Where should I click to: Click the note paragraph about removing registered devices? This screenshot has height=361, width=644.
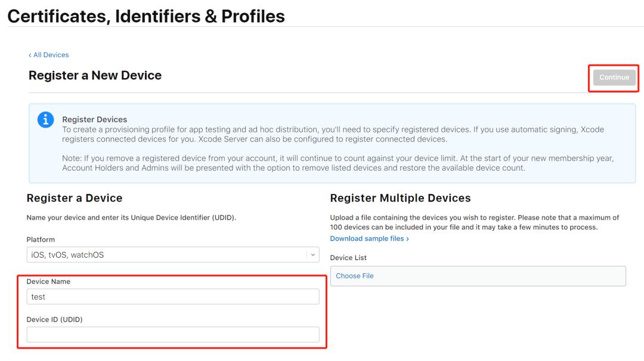click(x=338, y=163)
